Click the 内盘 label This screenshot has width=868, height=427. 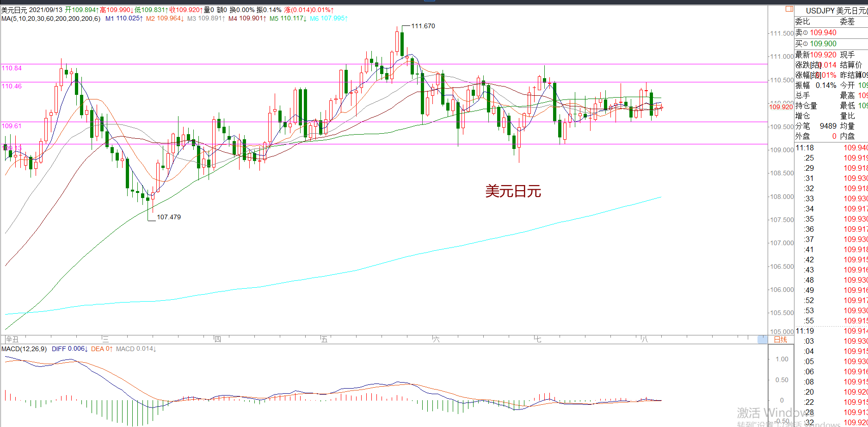click(847, 136)
